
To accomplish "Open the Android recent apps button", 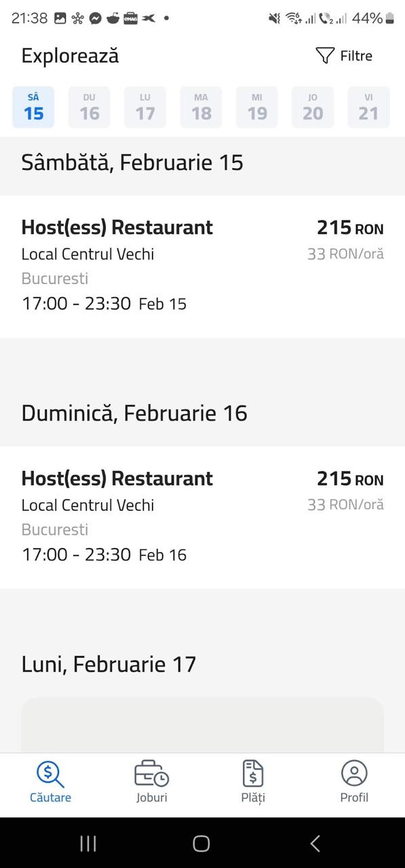I will point(88,843).
